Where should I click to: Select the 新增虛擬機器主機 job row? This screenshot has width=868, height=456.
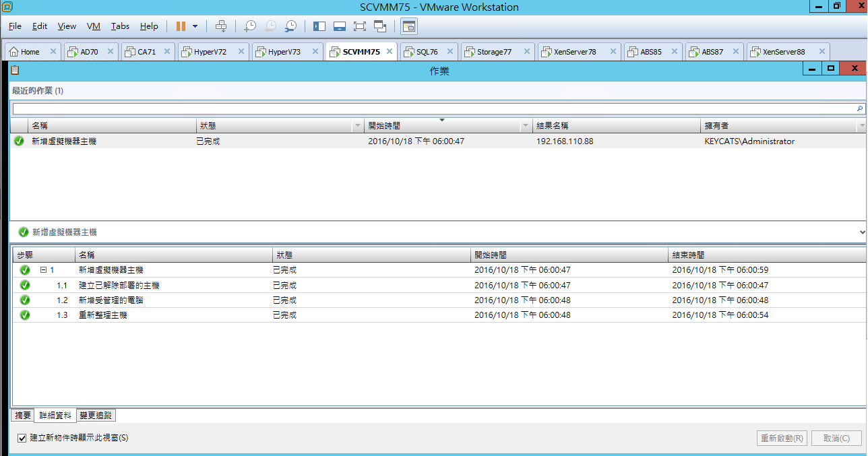click(438, 141)
